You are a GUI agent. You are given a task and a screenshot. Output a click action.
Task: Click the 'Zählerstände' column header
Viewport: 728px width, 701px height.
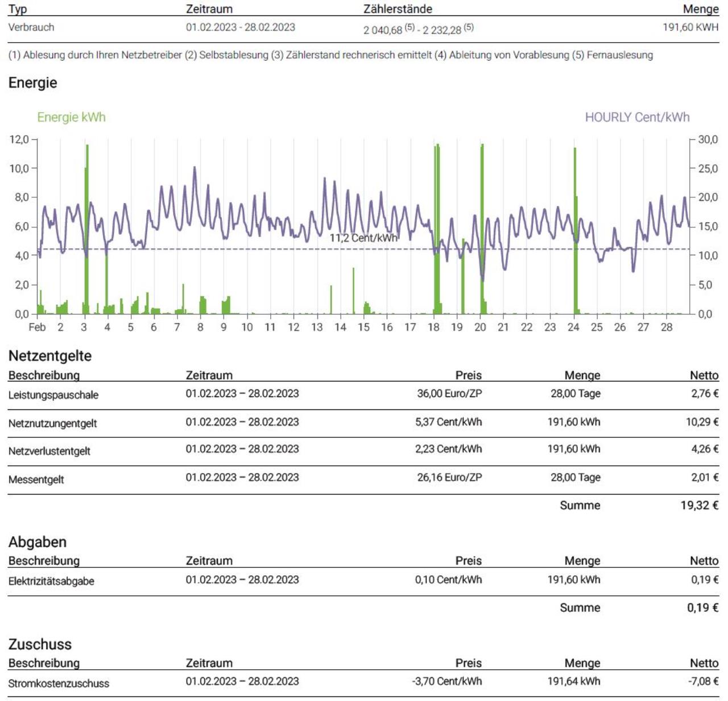[398, 9]
